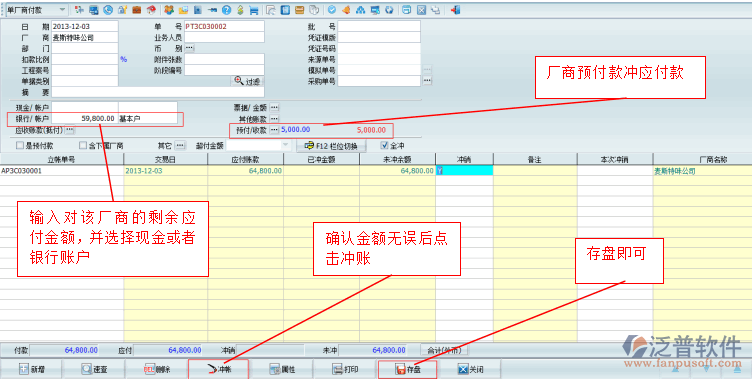Uncheck the 全冲 checkbox
The height and width of the screenshot is (379, 752).
pos(384,145)
